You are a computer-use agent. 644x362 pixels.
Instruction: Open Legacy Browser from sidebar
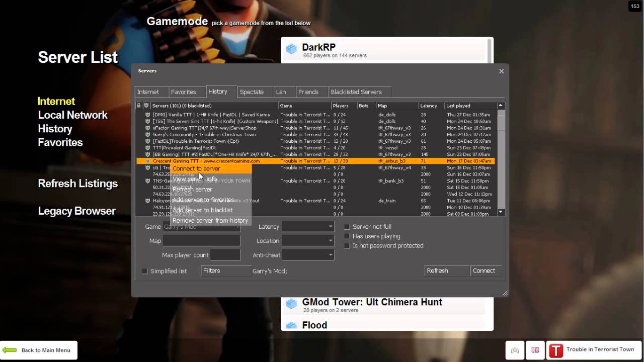pos(77,211)
